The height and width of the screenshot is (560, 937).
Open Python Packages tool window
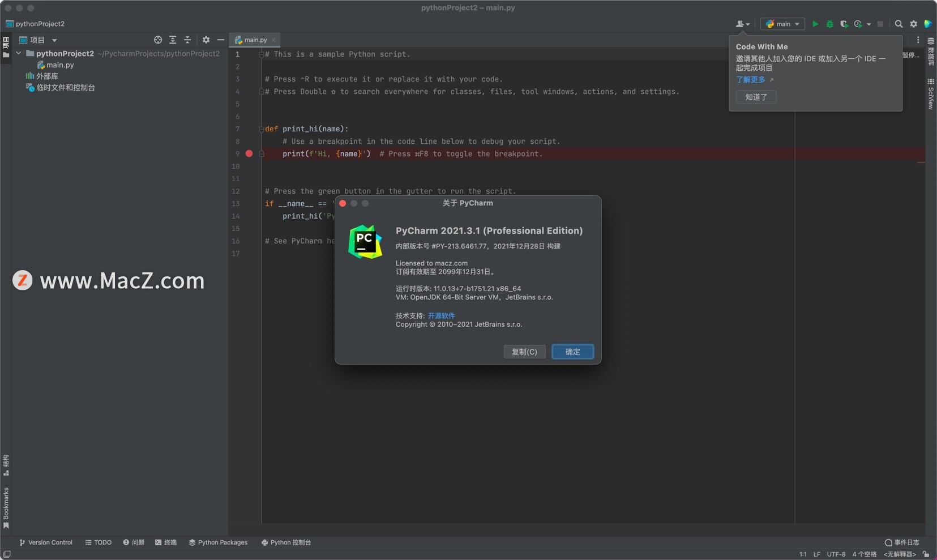218,542
